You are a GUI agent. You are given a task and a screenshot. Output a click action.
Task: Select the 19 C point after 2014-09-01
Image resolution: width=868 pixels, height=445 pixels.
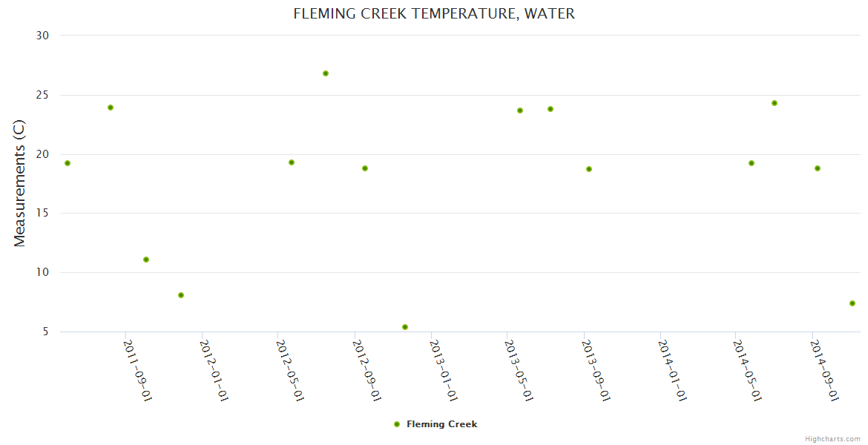pyautogui.click(x=818, y=168)
